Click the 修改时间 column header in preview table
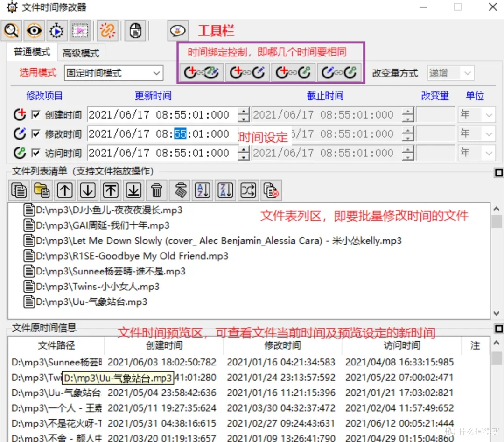Viewport: 504px width, 442px height. coord(282,345)
